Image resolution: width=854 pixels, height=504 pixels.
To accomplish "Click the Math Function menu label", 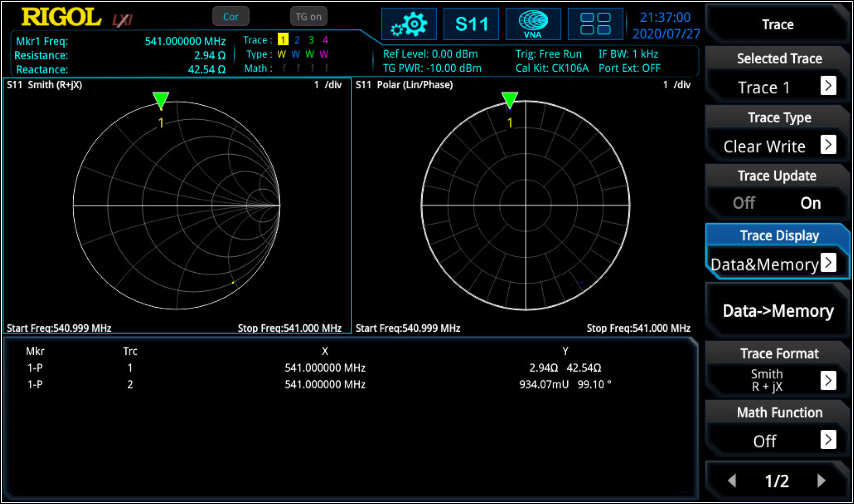I will (x=779, y=412).
